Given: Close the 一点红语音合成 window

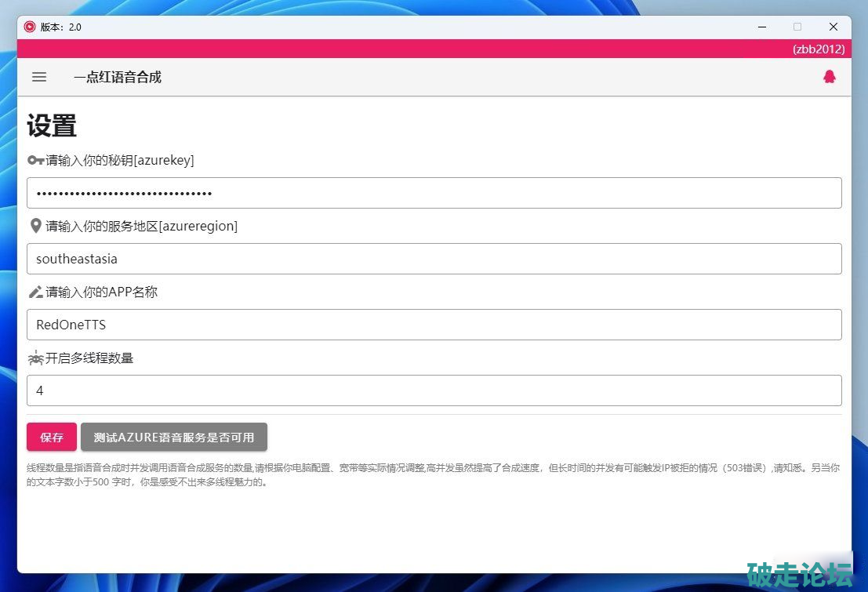Looking at the screenshot, I should tap(833, 27).
